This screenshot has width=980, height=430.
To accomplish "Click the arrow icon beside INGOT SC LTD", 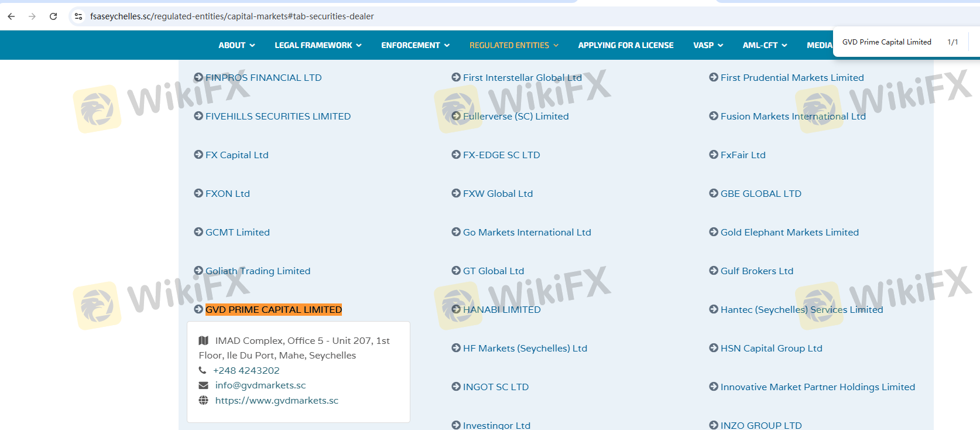I will 456,387.
